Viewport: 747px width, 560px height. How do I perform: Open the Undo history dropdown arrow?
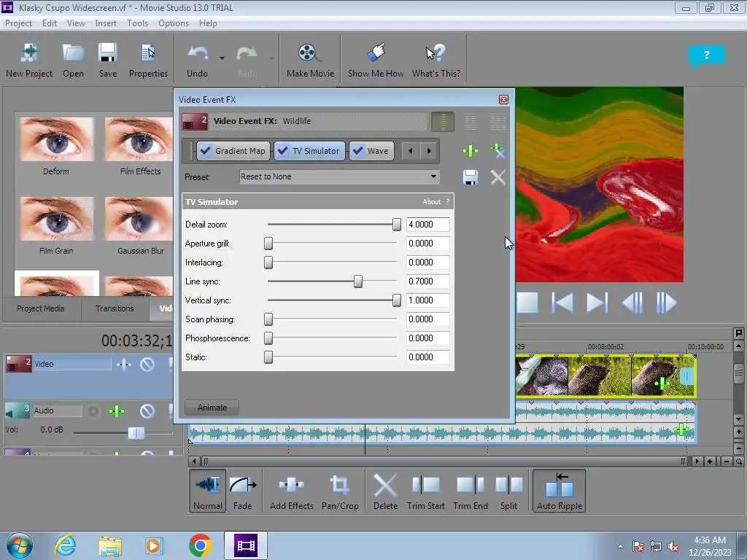tap(222, 58)
